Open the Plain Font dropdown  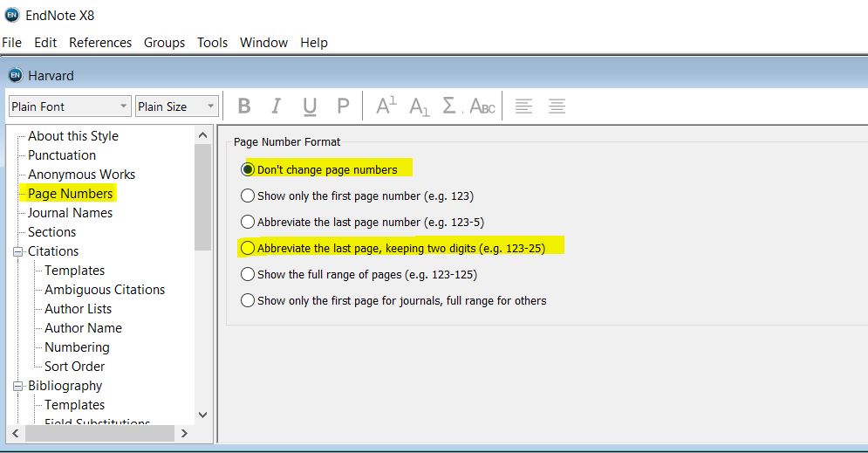70,106
